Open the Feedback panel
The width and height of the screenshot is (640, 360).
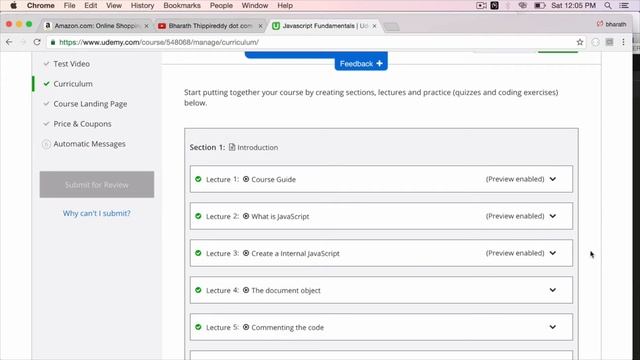pyautogui.click(x=361, y=64)
